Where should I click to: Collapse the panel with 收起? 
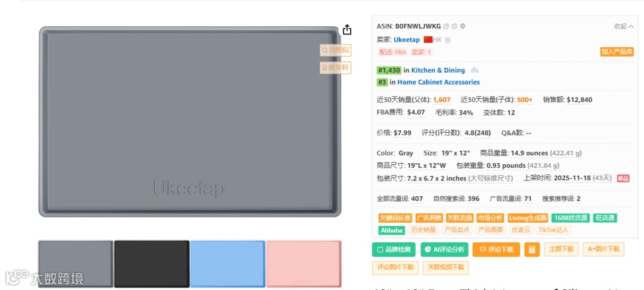click(x=624, y=26)
